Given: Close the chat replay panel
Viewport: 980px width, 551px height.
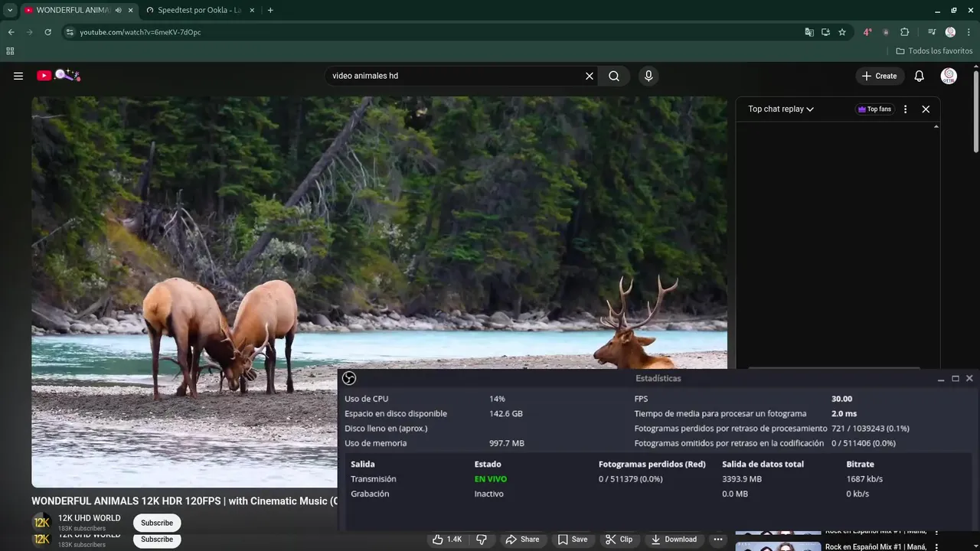Looking at the screenshot, I should (x=926, y=109).
